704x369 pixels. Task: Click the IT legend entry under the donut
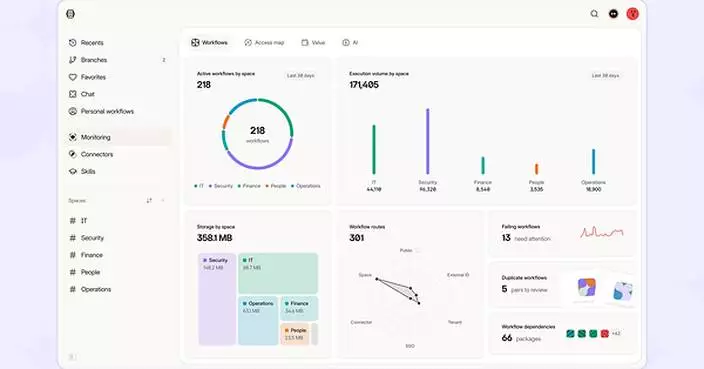(x=199, y=186)
